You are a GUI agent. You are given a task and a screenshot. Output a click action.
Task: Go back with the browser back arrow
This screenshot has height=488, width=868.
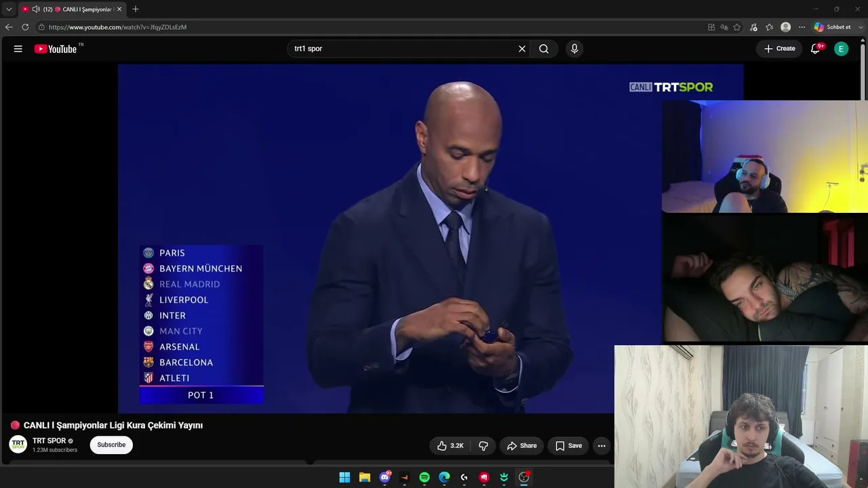9,27
